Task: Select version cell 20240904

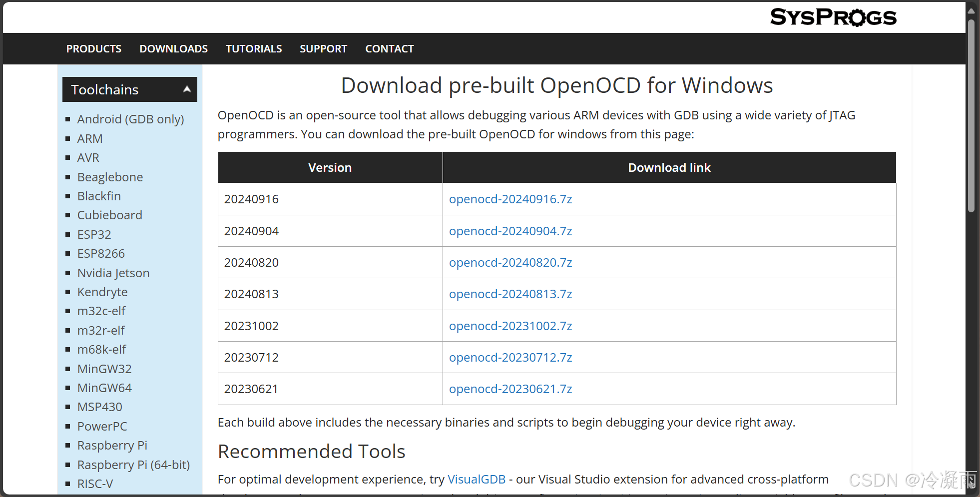Action: click(330, 231)
